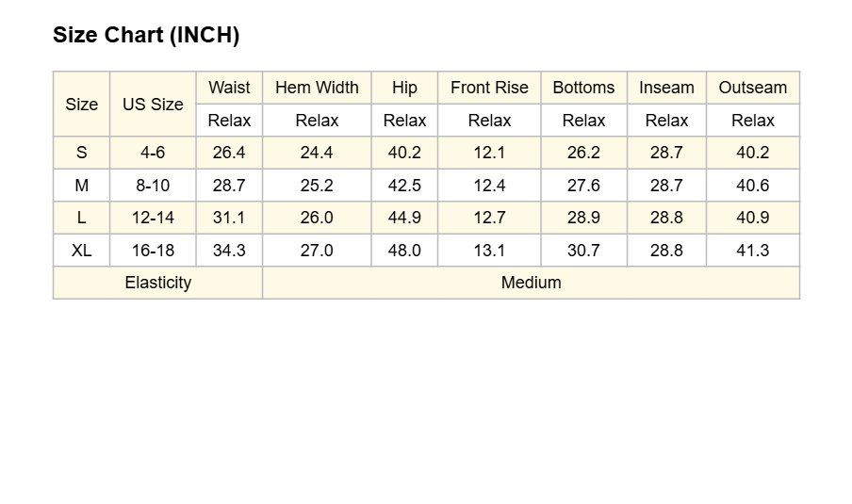The width and height of the screenshot is (852, 504).
Task: Click the Inseam column header
Action: coord(666,88)
